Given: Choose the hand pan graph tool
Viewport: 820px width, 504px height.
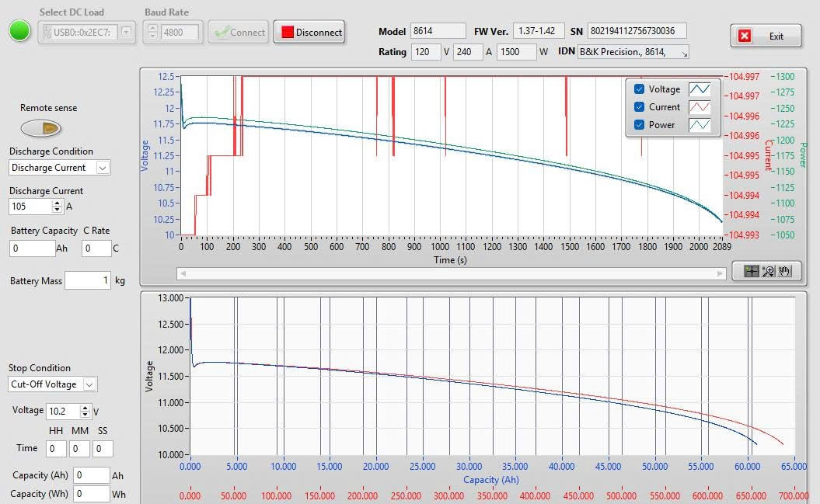Looking at the screenshot, I should coord(785,271).
